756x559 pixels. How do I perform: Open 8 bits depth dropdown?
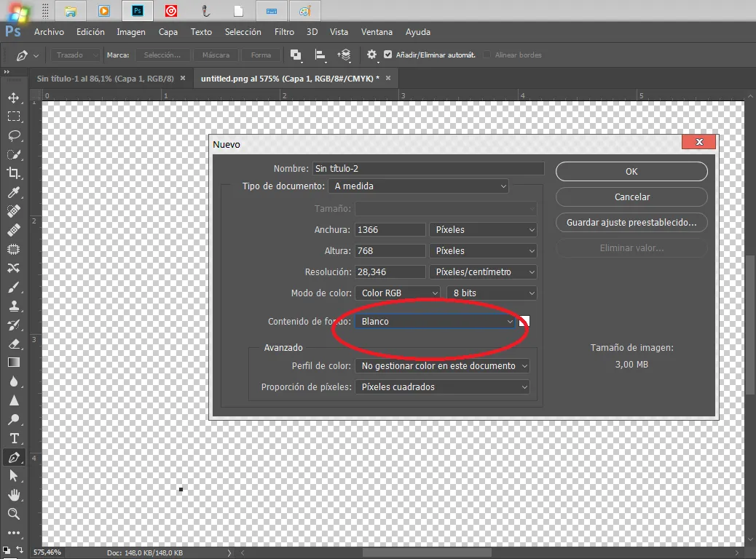[492, 293]
